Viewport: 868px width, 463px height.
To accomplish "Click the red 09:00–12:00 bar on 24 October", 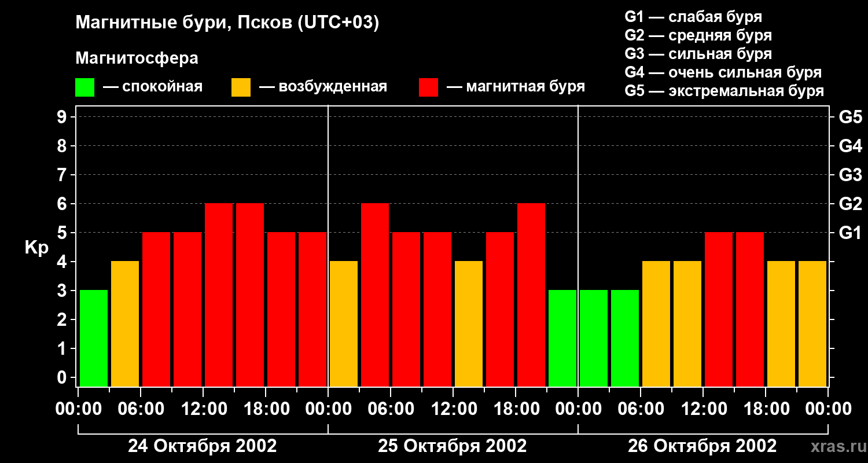I will pyautogui.click(x=187, y=309).
